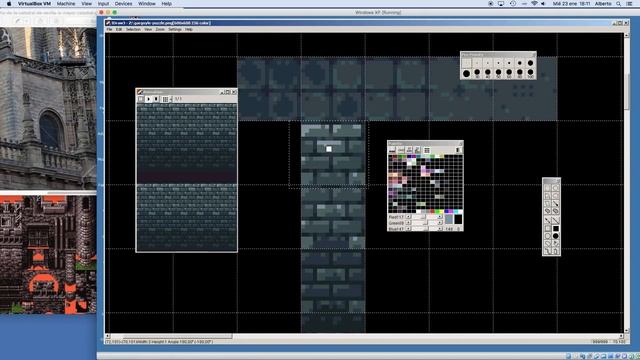
Task: Open the Input menu in macOS bar
Action: pyautogui.click(x=103, y=4)
